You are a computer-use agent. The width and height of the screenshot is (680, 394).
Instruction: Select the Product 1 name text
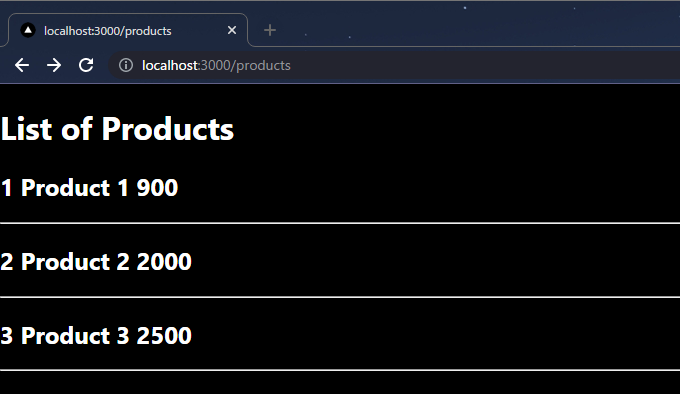[75, 188]
